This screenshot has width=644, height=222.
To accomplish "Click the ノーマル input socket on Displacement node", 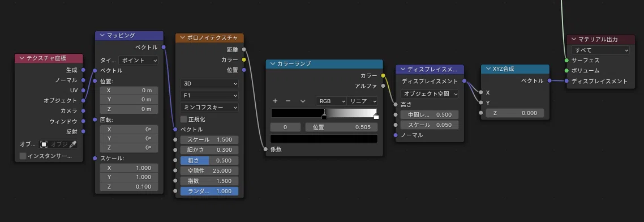I will (396, 135).
